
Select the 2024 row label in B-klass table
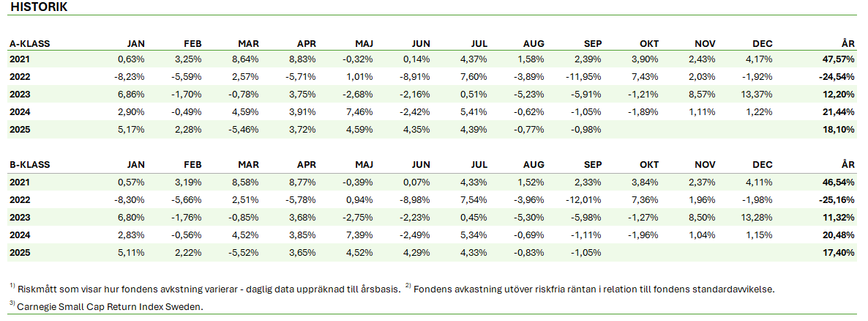[20, 235]
